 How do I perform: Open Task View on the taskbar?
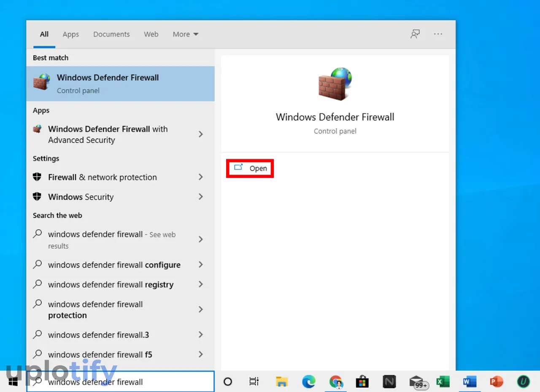254,382
